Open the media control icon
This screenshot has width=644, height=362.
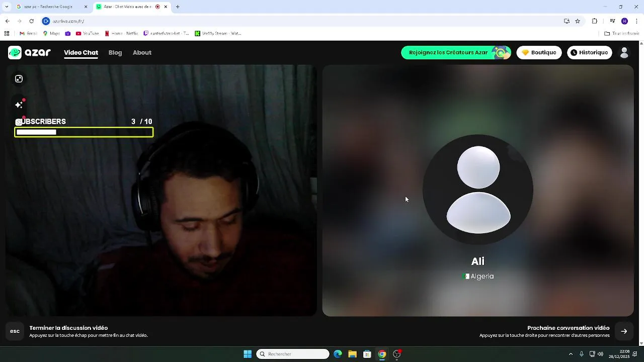pos(612,21)
